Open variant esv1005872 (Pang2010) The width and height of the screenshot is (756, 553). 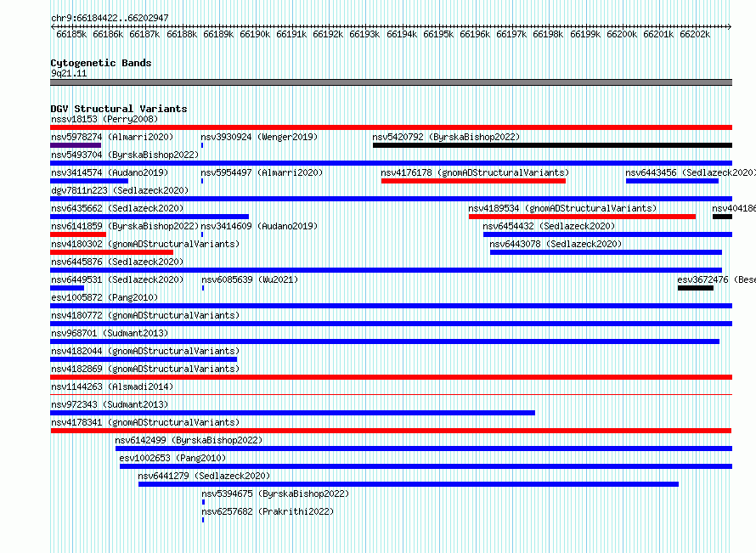(x=104, y=297)
